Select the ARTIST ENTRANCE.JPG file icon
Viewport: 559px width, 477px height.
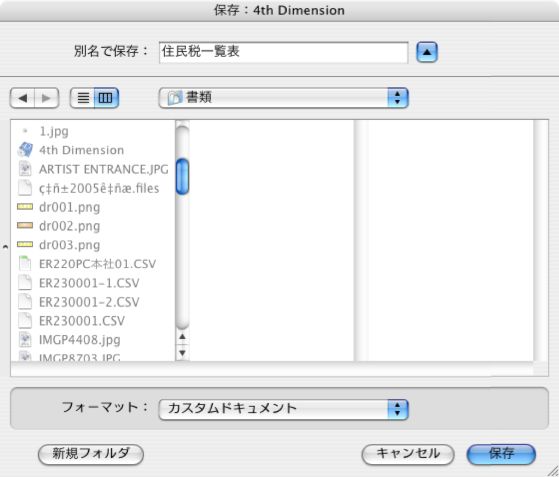[25, 169]
